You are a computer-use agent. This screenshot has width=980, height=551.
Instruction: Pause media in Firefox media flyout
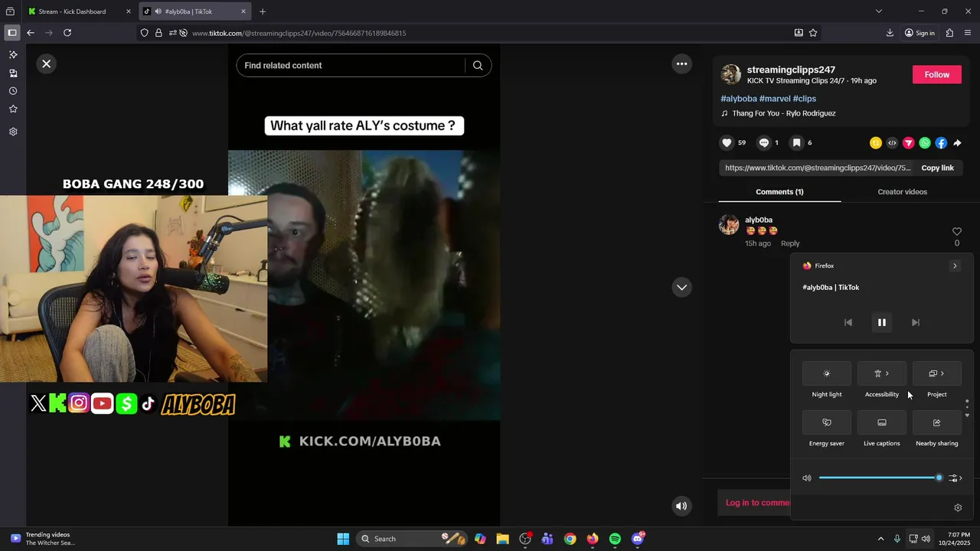(882, 323)
